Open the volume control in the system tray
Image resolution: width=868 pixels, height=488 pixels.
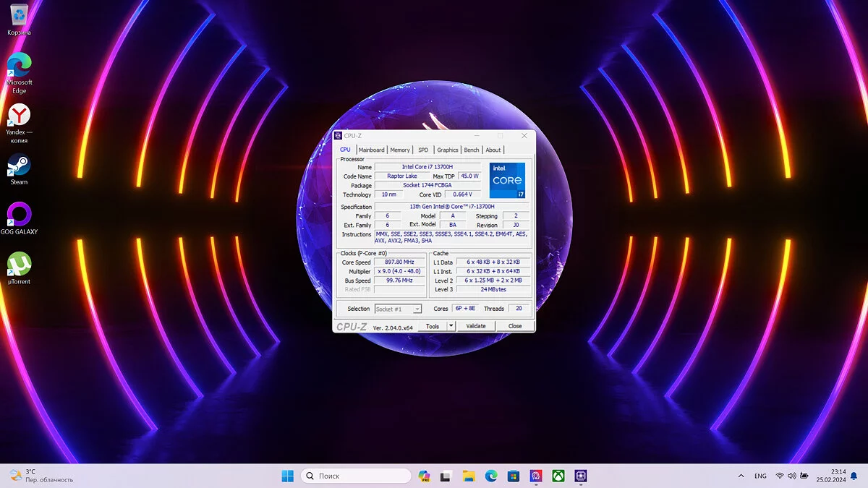(792, 476)
